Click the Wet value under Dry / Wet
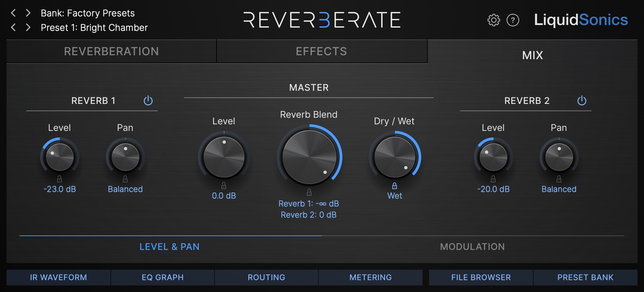 pos(395,196)
